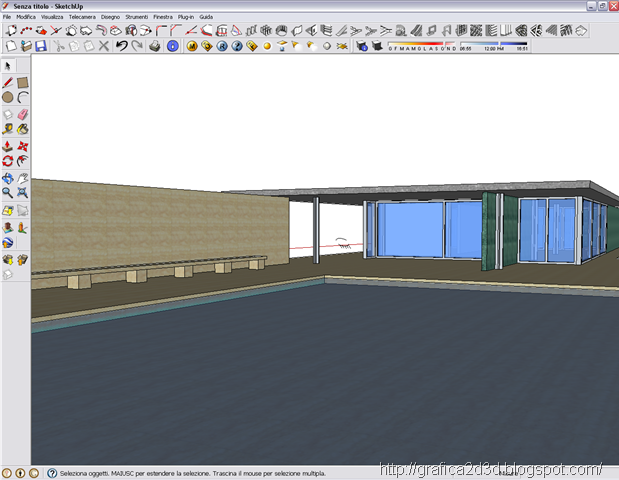Viewport: 619px width, 480px height.
Task: Open the Telecamera menu
Action: (82, 17)
